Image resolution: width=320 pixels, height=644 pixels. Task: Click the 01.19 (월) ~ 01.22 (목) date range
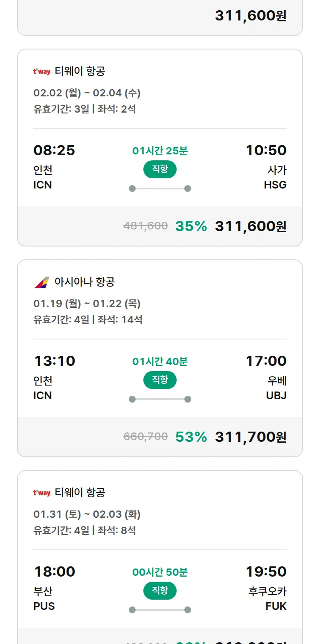click(x=87, y=304)
